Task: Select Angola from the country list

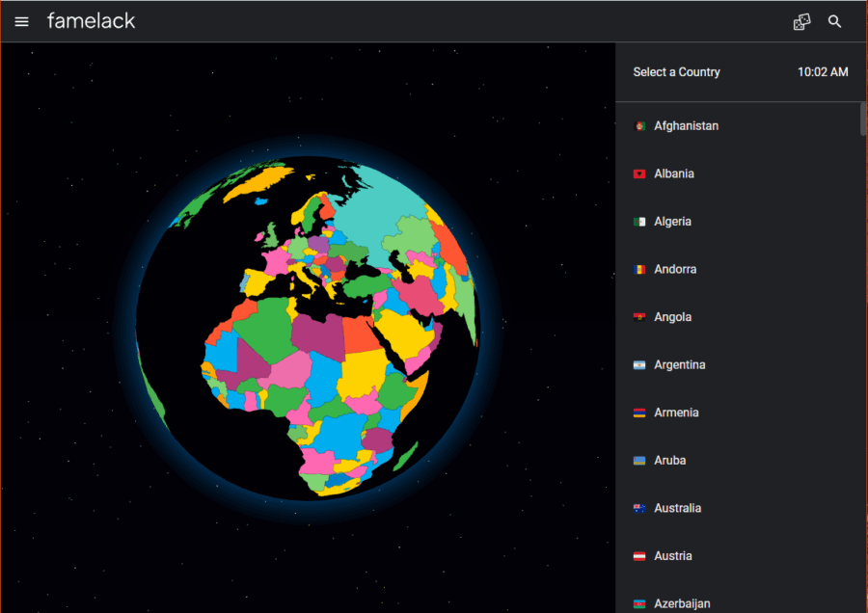Action: 672,317
